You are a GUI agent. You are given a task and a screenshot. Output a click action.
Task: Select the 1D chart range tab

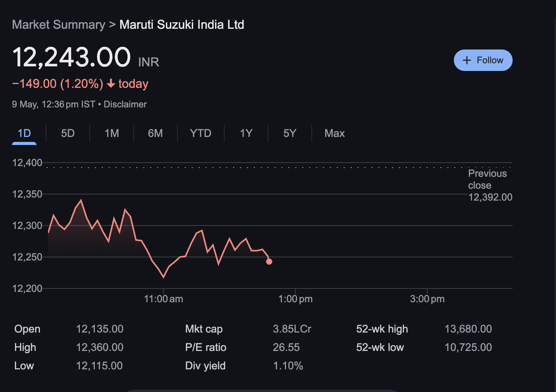pos(24,133)
